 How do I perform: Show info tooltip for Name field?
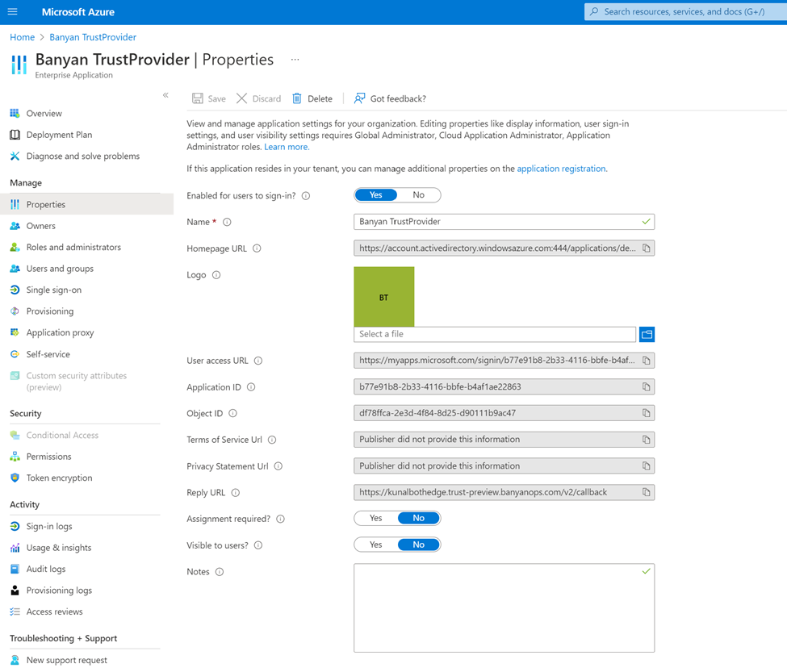coord(227,222)
